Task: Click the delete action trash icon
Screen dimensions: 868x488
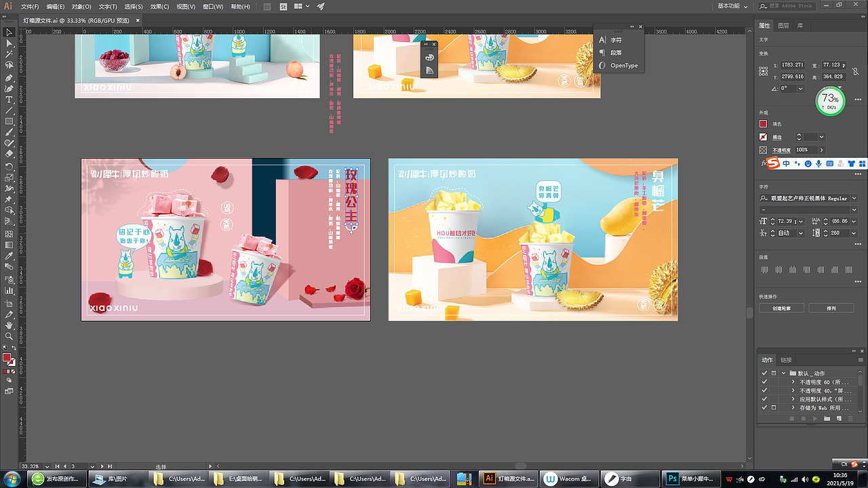Action: (x=851, y=418)
